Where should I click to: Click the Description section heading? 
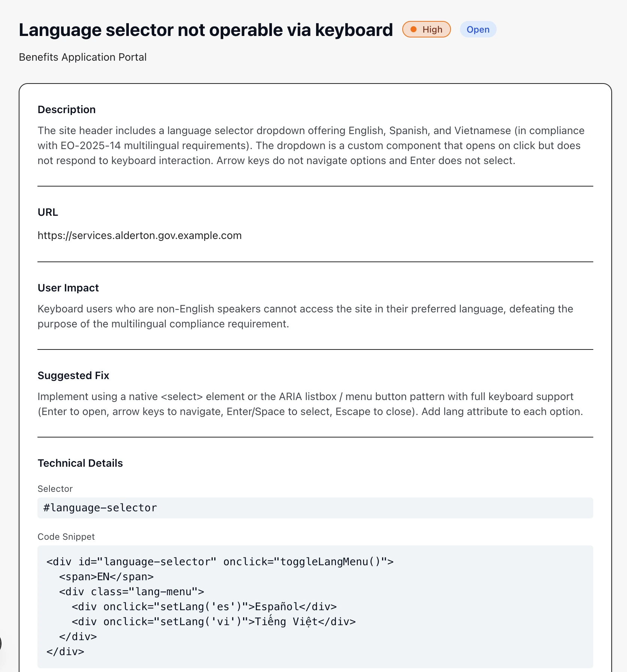(x=66, y=109)
